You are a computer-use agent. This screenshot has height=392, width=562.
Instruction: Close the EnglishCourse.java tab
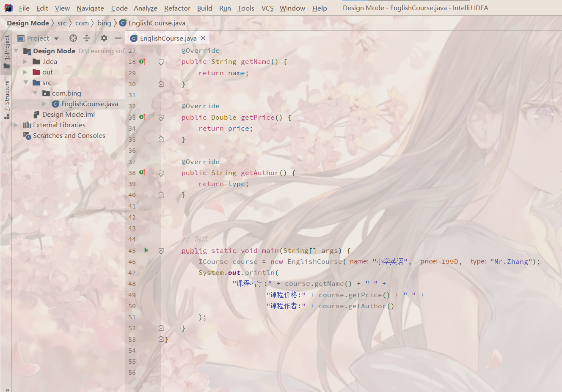(203, 38)
